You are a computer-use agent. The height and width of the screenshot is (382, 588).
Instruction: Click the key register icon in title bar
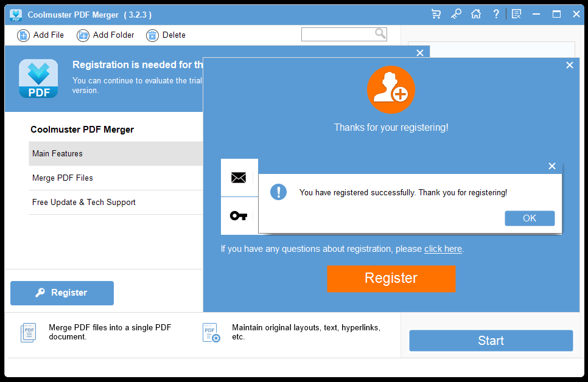(456, 14)
